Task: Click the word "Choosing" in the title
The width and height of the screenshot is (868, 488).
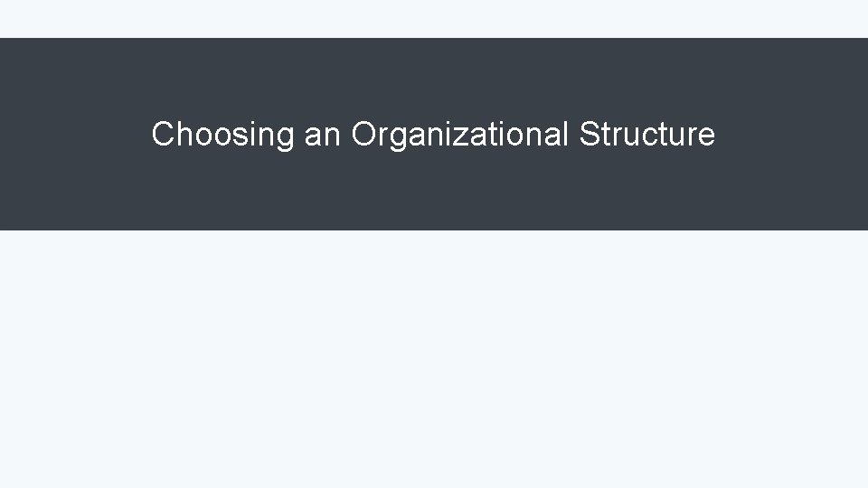Action: click(x=222, y=135)
